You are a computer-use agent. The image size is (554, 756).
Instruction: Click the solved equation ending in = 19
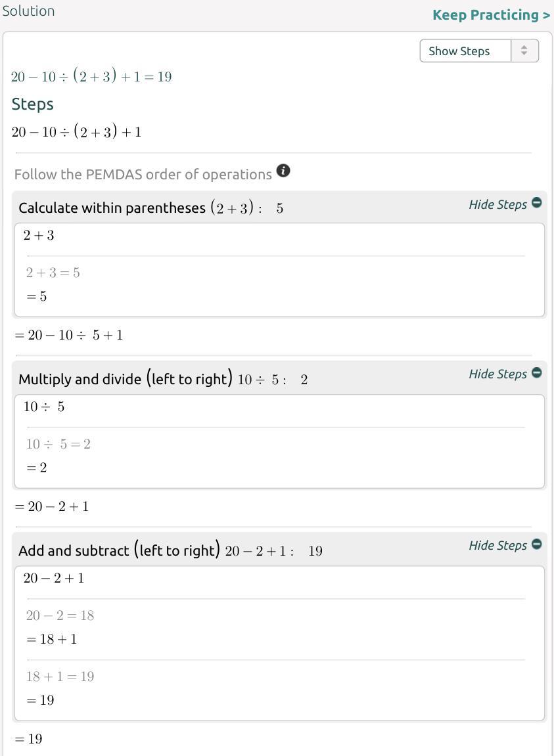(x=91, y=77)
